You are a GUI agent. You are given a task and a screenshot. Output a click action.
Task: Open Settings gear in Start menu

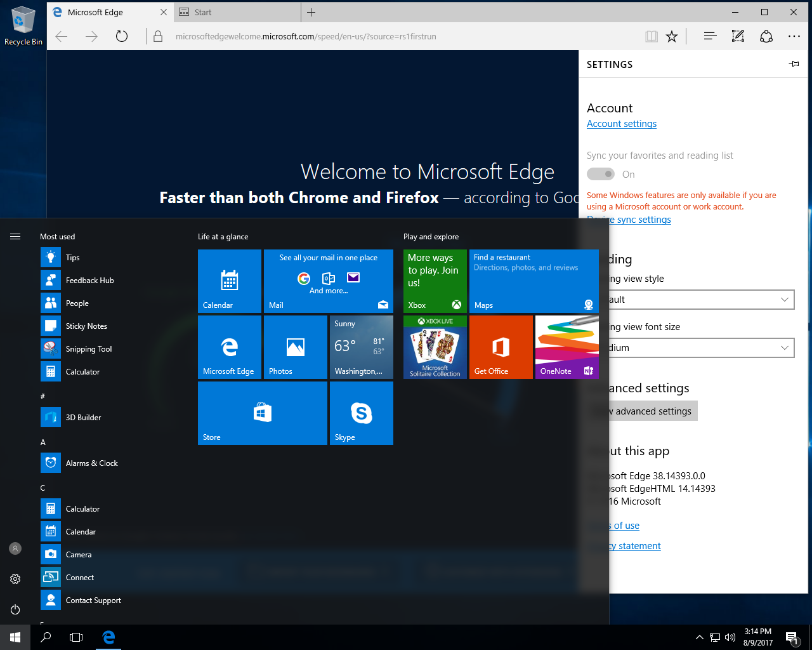pyautogui.click(x=15, y=579)
